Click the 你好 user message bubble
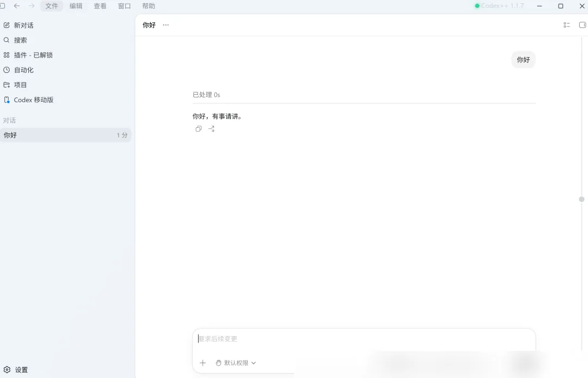This screenshot has height=378, width=588. [x=523, y=60]
